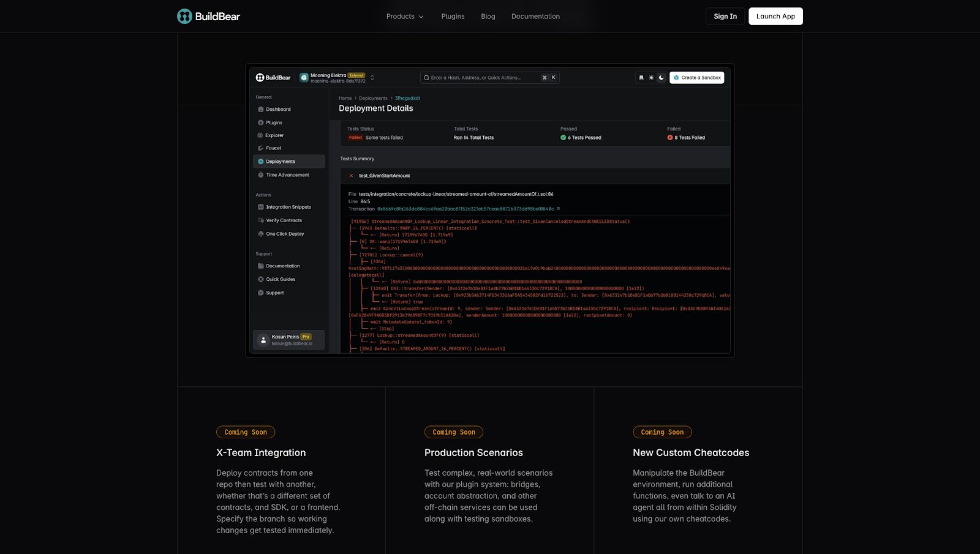980x554 pixels.
Task: Toggle the system theme monitor icon
Action: click(x=641, y=78)
